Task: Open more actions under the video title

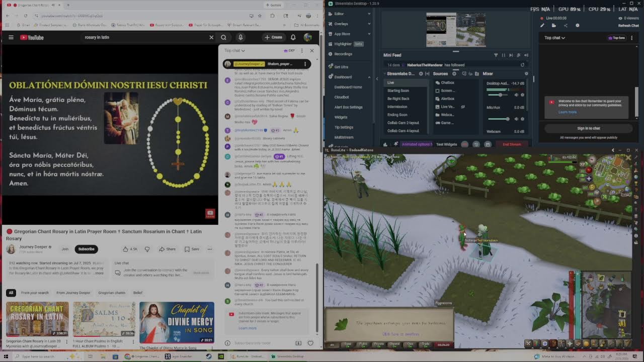Action: coord(209,249)
